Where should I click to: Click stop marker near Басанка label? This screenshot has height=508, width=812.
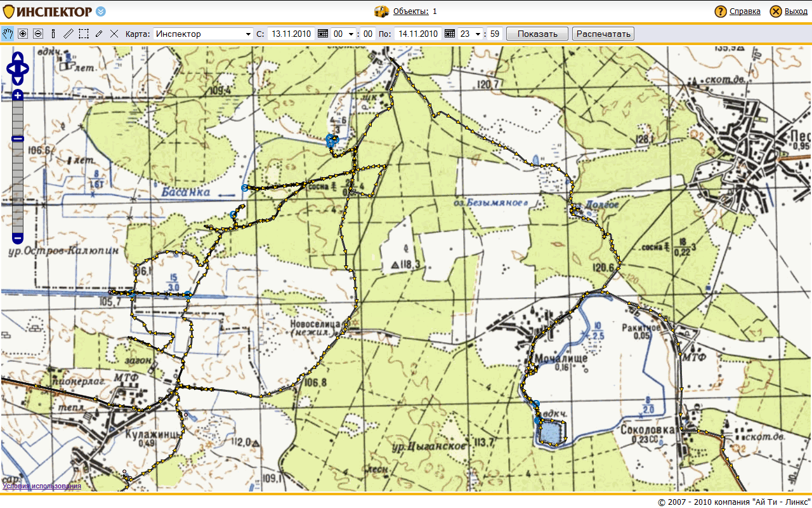[245, 187]
